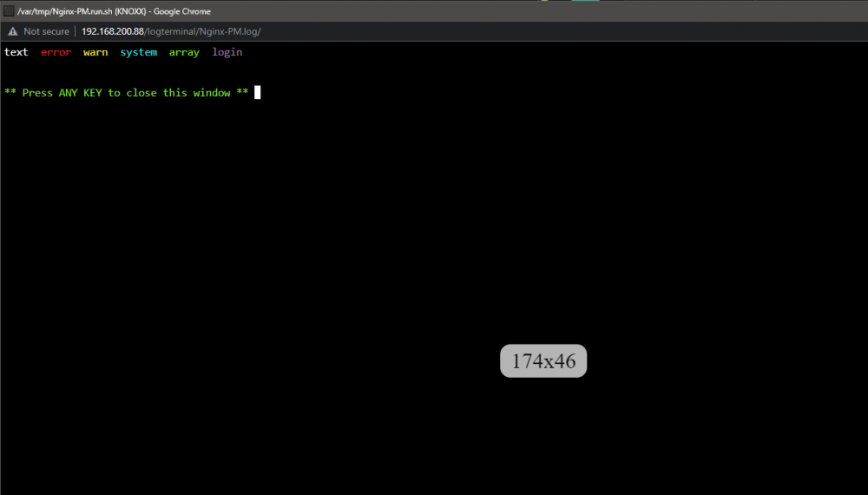Click the 'Press ANY KEY to close' message
Screen dimensions: 868x495
(126, 93)
